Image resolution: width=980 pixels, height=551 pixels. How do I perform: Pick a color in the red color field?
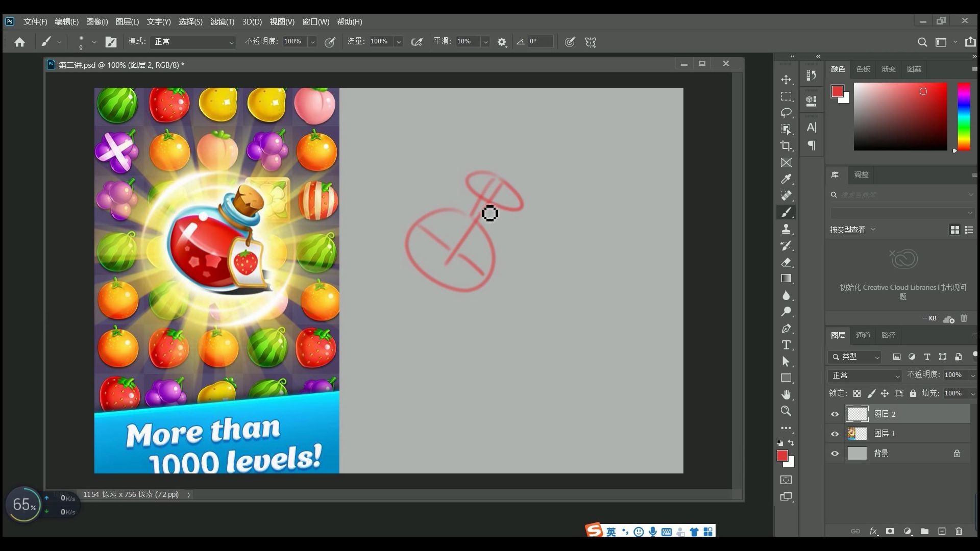[900, 116]
